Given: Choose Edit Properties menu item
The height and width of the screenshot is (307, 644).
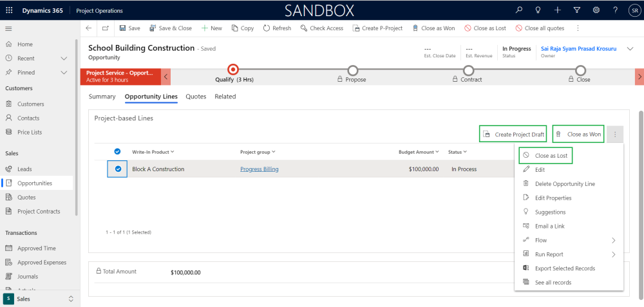Looking at the screenshot, I should 569,198.
